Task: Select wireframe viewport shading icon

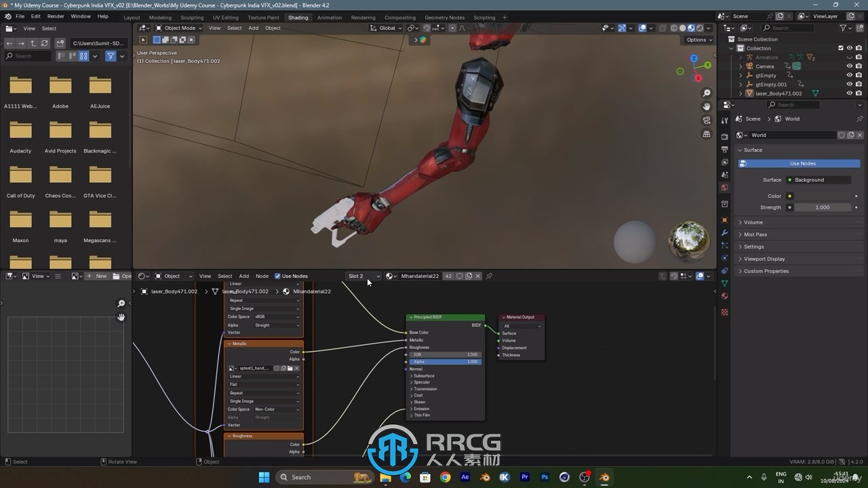Action: point(674,28)
